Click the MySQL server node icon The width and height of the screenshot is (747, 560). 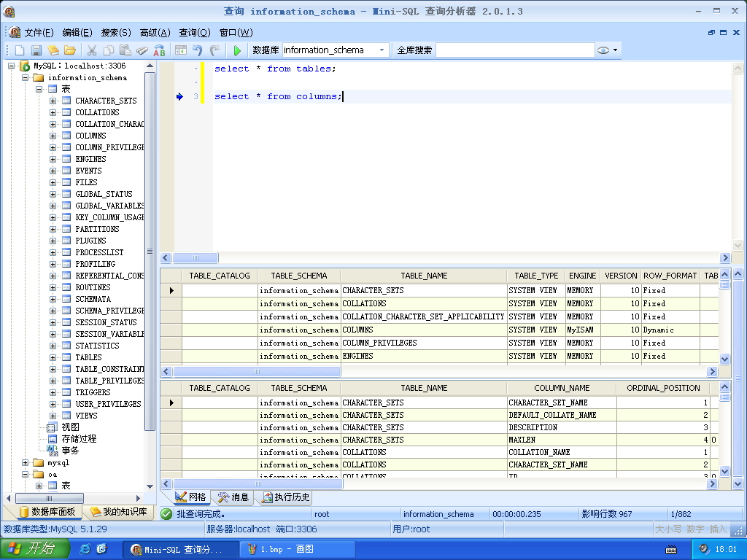[25, 66]
